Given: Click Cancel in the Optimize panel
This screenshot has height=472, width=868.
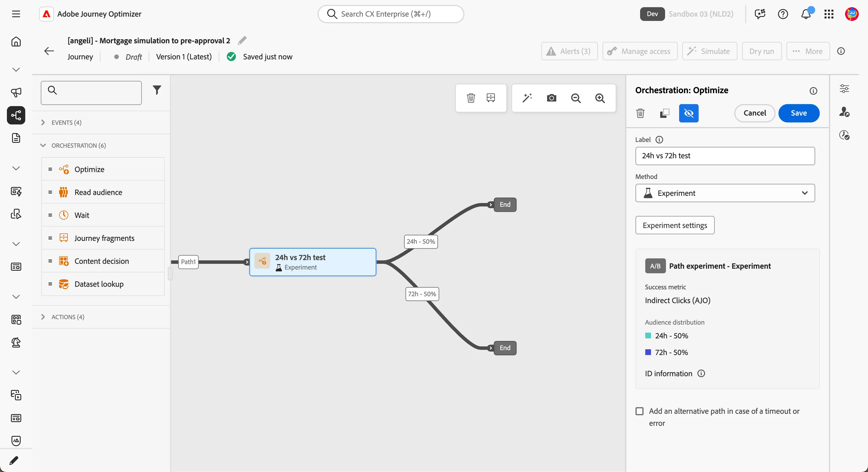Looking at the screenshot, I should click(x=754, y=113).
